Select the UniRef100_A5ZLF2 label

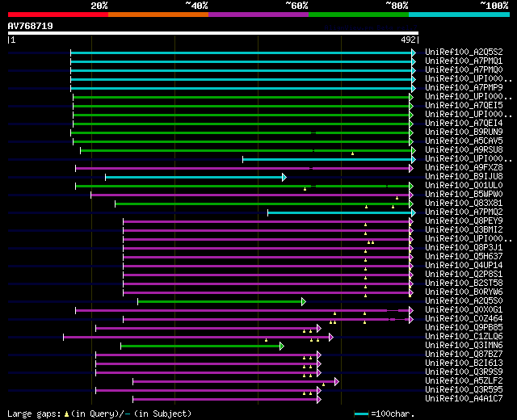(464, 381)
